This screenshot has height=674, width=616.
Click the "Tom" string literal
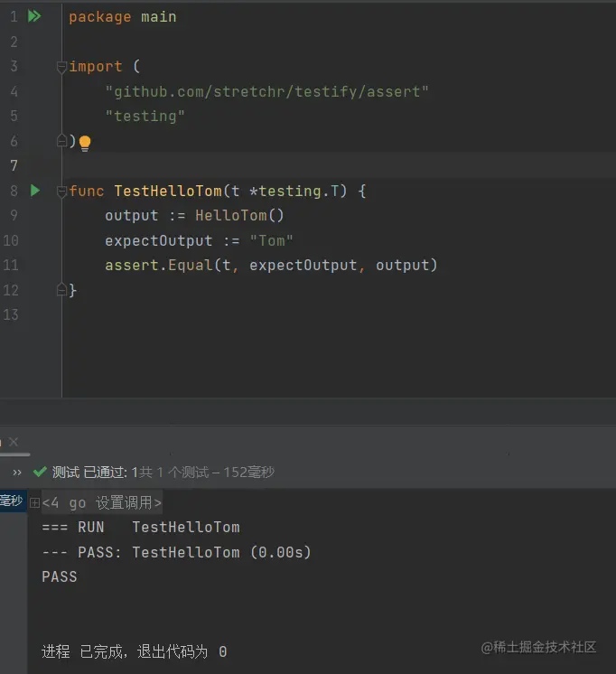[x=271, y=240]
